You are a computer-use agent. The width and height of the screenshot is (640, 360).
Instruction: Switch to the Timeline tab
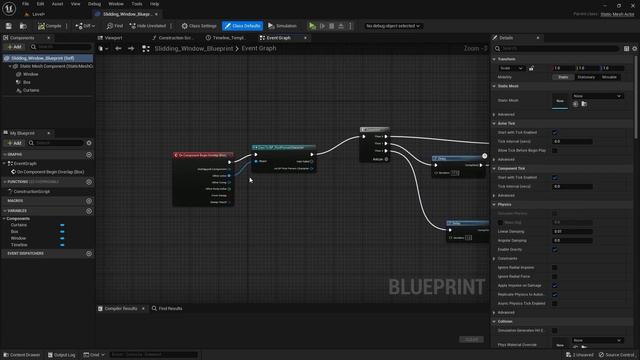pyautogui.click(x=226, y=38)
